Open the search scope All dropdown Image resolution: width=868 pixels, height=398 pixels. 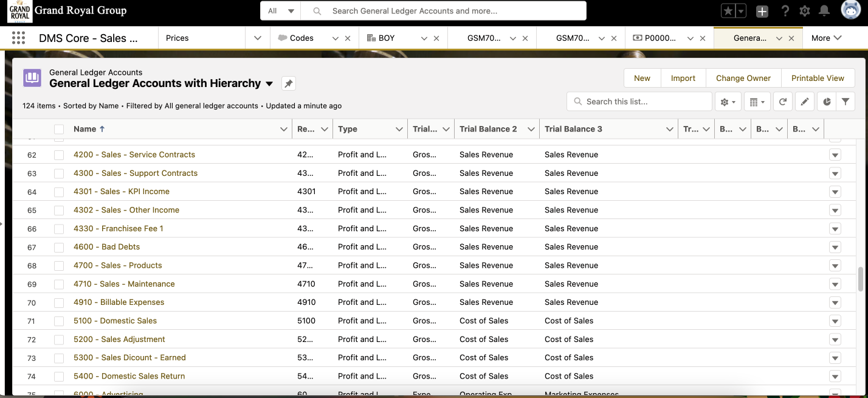(x=280, y=11)
